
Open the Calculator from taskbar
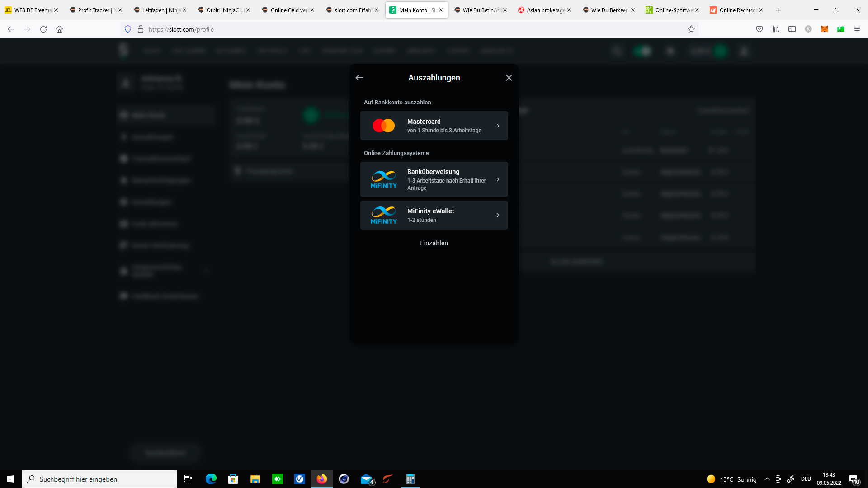pos(410,479)
